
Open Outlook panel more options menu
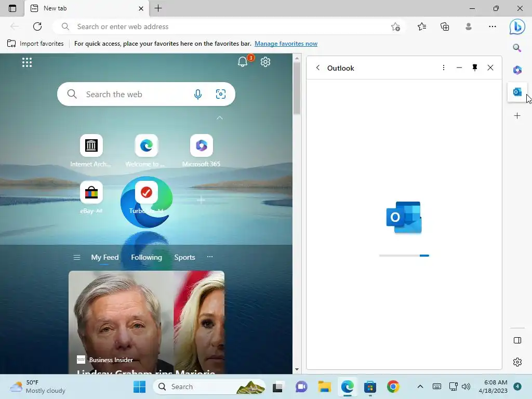click(x=444, y=68)
